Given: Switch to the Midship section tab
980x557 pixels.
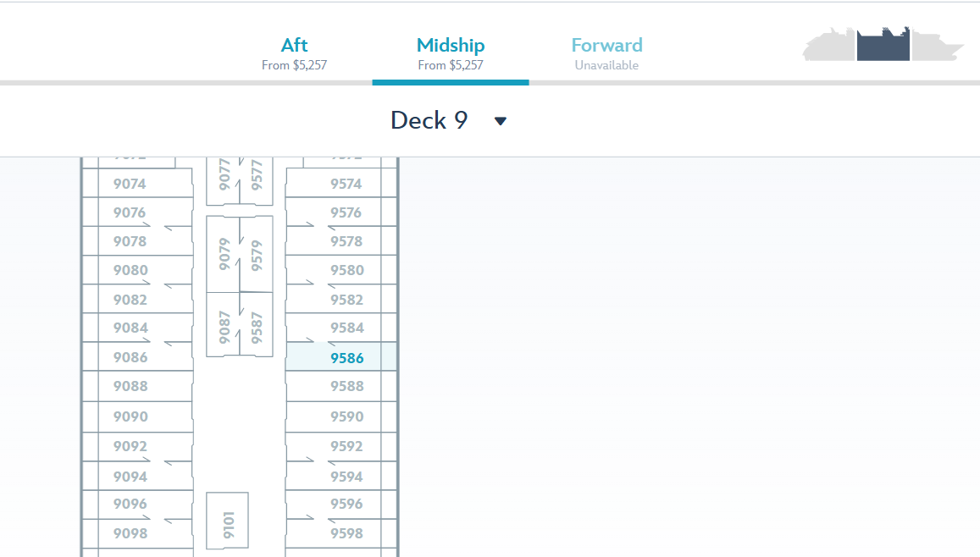Looking at the screenshot, I should click(450, 53).
